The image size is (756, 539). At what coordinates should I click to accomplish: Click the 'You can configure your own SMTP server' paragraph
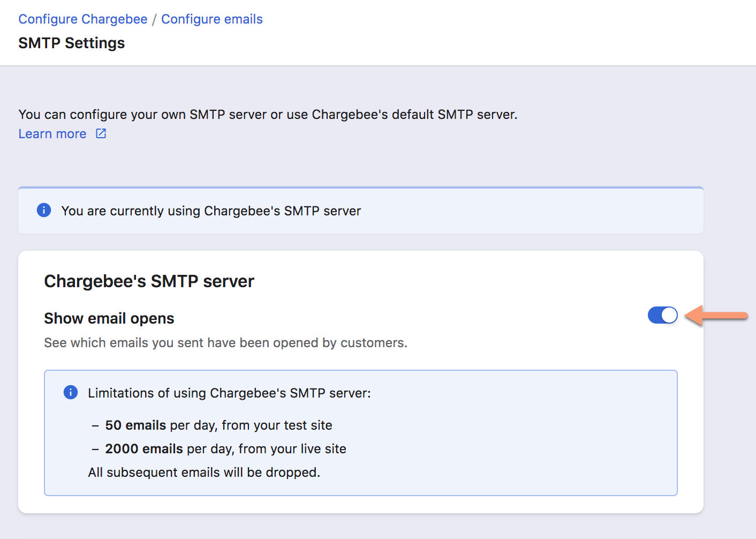tap(268, 115)
